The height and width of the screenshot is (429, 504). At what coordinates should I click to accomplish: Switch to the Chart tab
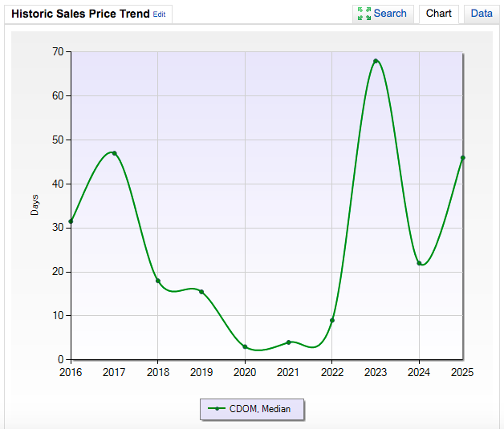point(439,14)
